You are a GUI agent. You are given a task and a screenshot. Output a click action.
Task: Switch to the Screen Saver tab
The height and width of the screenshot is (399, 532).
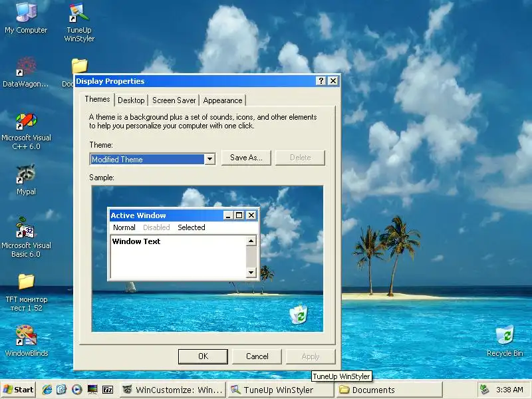coord(174,100)
